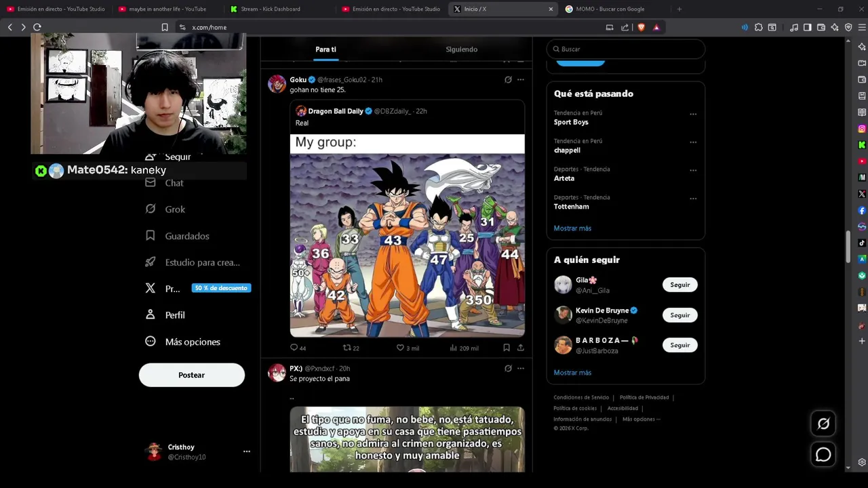Open the Dragon Ball group meme image
Image resolution: width=868 pixels, height=488 pixels.
(407, 236)
